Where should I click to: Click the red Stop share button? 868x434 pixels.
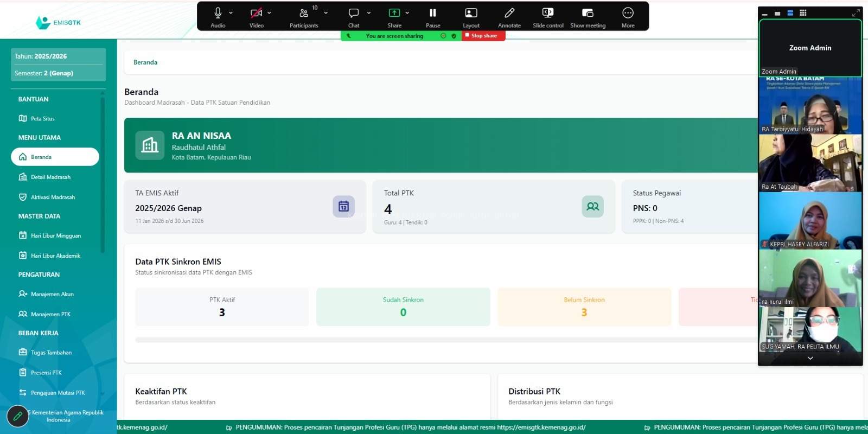(483, 36)
